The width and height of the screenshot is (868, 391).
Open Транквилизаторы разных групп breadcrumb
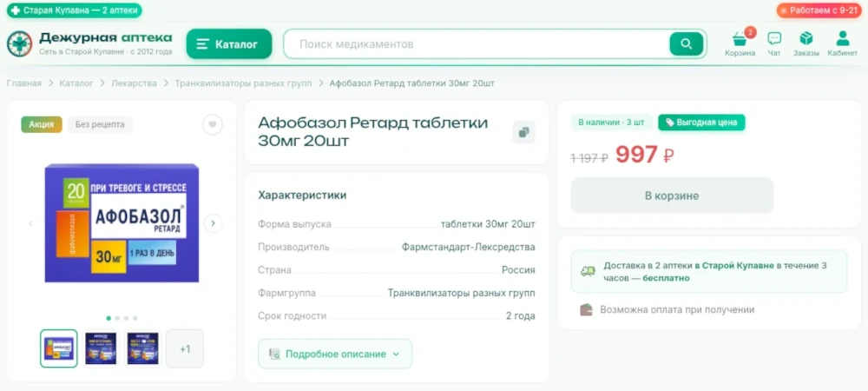click(244, 83)
